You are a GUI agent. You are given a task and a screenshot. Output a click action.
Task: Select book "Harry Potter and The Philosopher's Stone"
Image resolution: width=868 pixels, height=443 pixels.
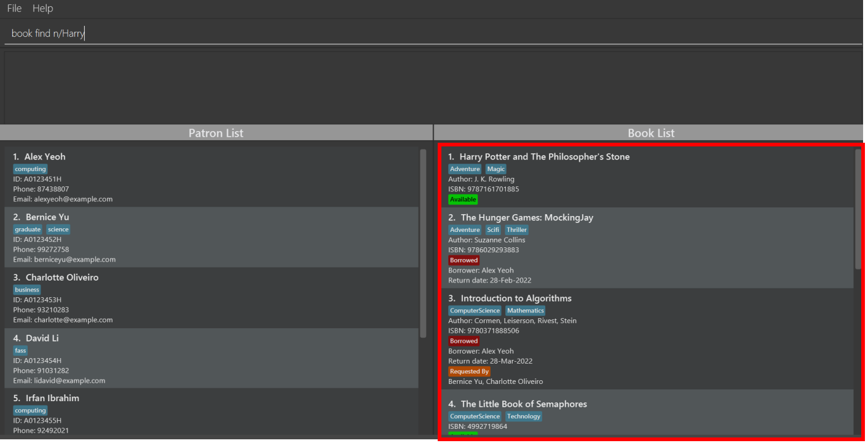point(647,177)
